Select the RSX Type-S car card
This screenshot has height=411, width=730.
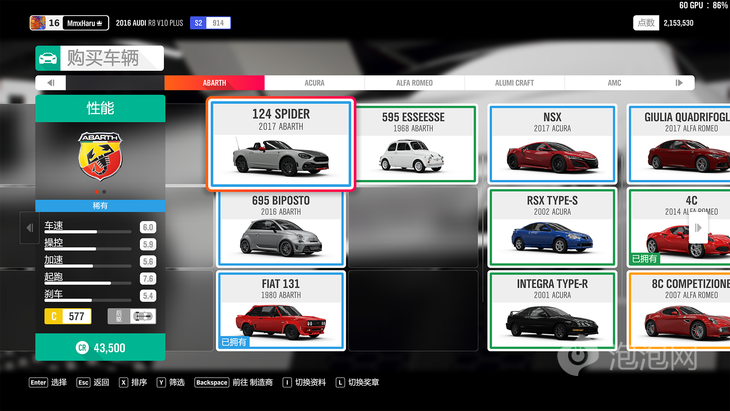point(552,228)
